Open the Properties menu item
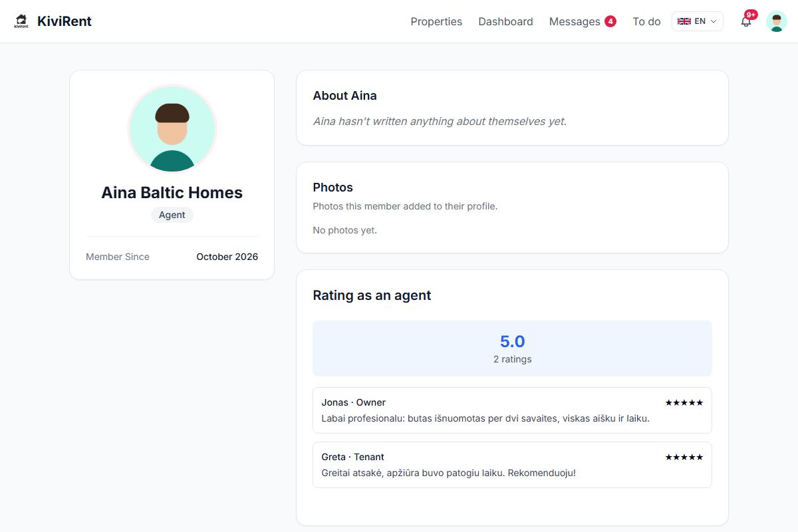This screenshot has height=532, width=798. coord(436,21)
